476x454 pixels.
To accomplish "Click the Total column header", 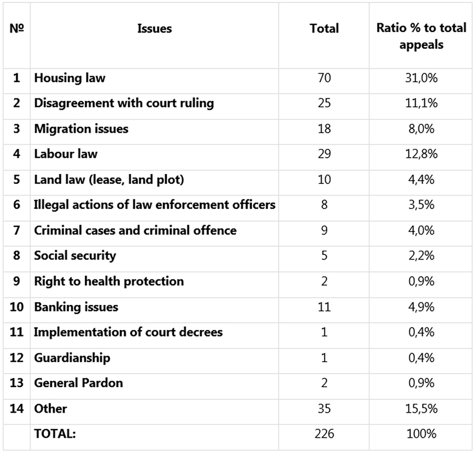I will [x=324, y=29].
